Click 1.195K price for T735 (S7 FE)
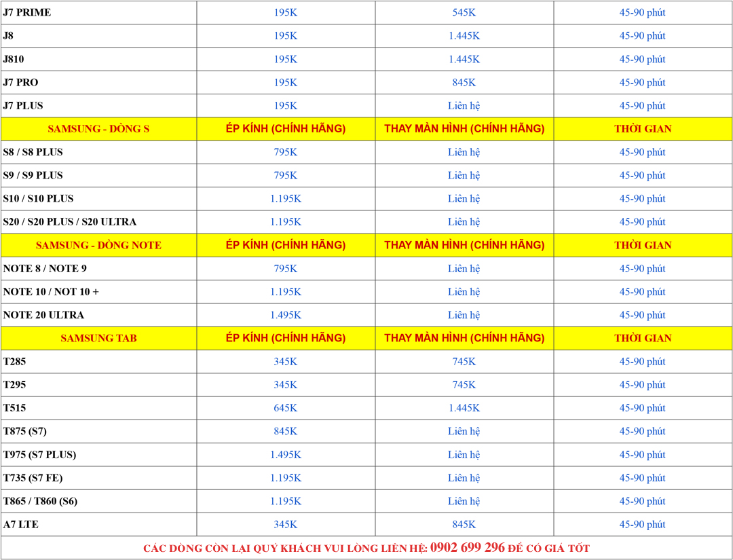Image resolution: width=733 pixels, height=560 pixels. pos(285,478)
